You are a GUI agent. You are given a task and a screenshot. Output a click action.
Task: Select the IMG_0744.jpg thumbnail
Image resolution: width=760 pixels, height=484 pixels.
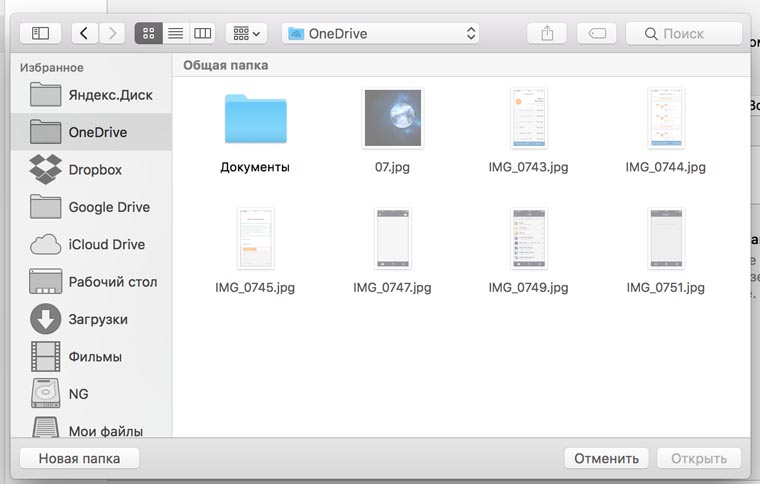[x=666, y=118]
